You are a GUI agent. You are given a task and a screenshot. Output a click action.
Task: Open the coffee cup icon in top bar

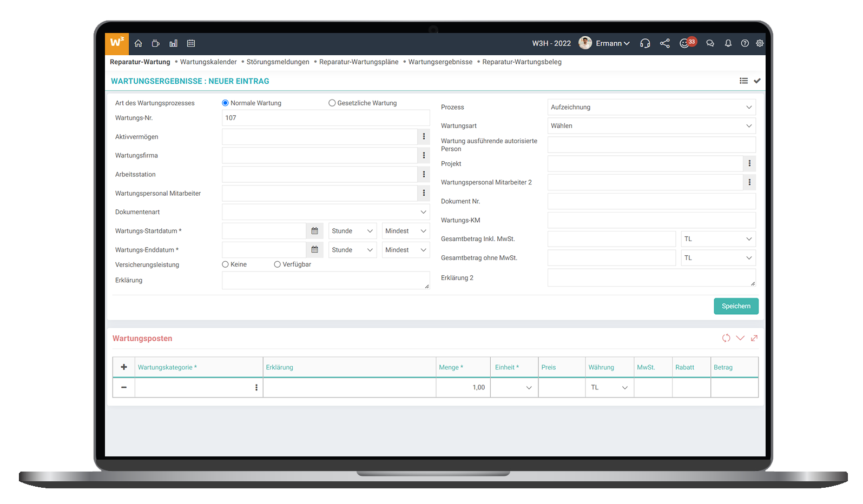pos(156,43)
